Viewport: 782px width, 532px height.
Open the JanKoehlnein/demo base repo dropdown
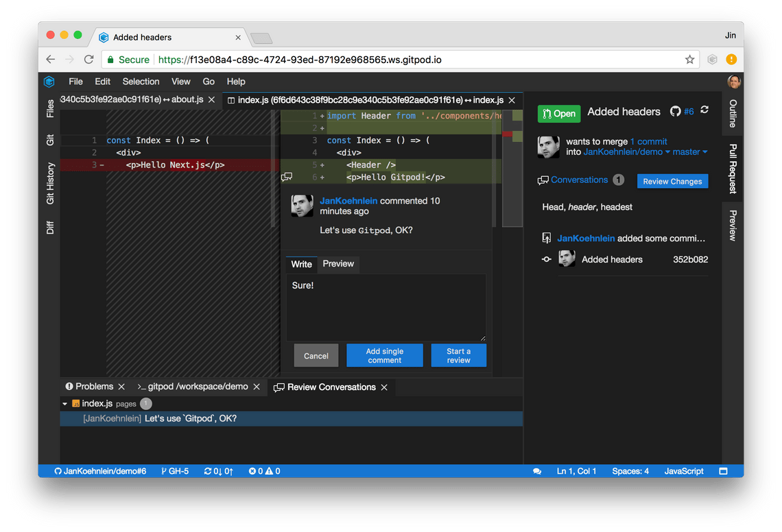point(626,152)
